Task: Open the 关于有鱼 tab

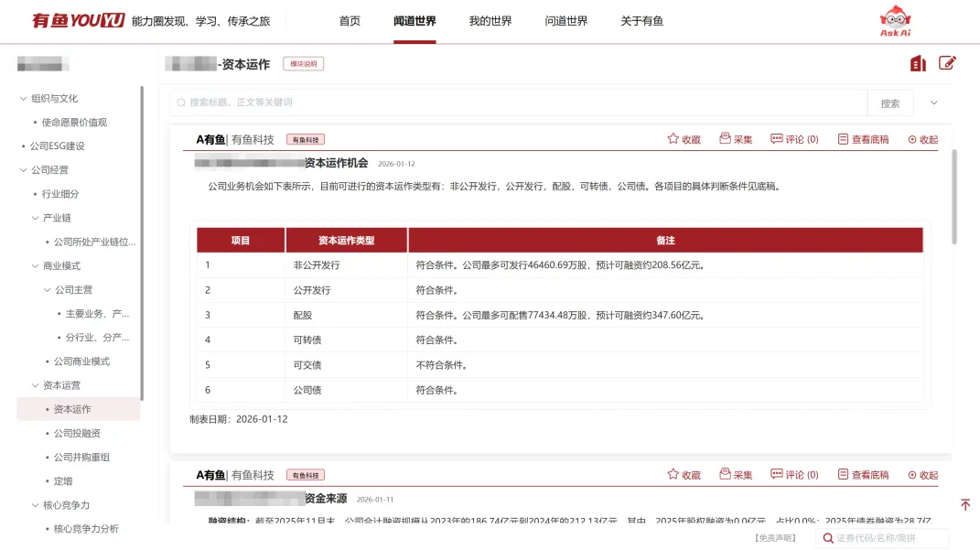Action: [x=641, y=21]
